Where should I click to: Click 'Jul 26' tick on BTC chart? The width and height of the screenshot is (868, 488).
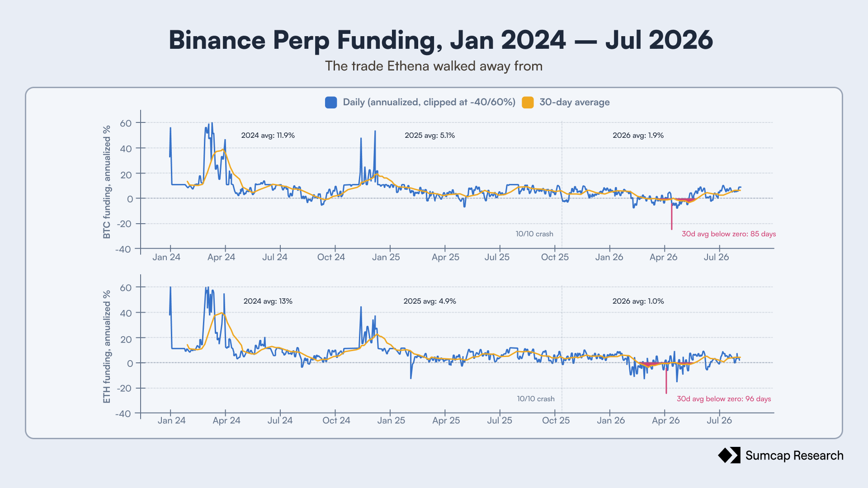716,257
